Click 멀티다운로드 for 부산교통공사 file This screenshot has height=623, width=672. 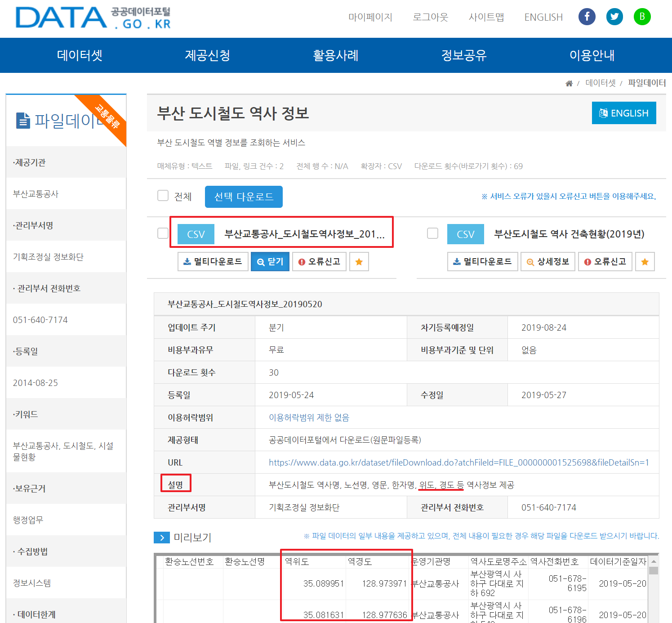tap(213, 262)
